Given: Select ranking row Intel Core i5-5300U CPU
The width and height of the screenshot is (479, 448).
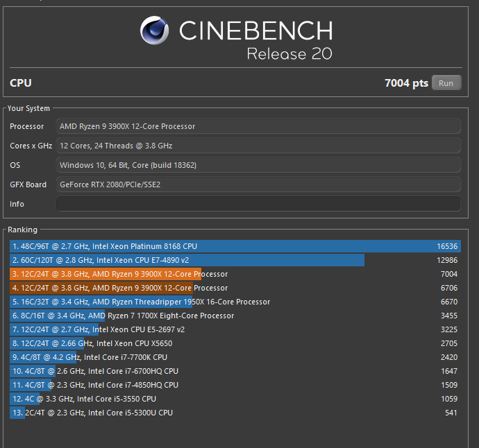Looking at the screenshot, I should pos(235,413).
